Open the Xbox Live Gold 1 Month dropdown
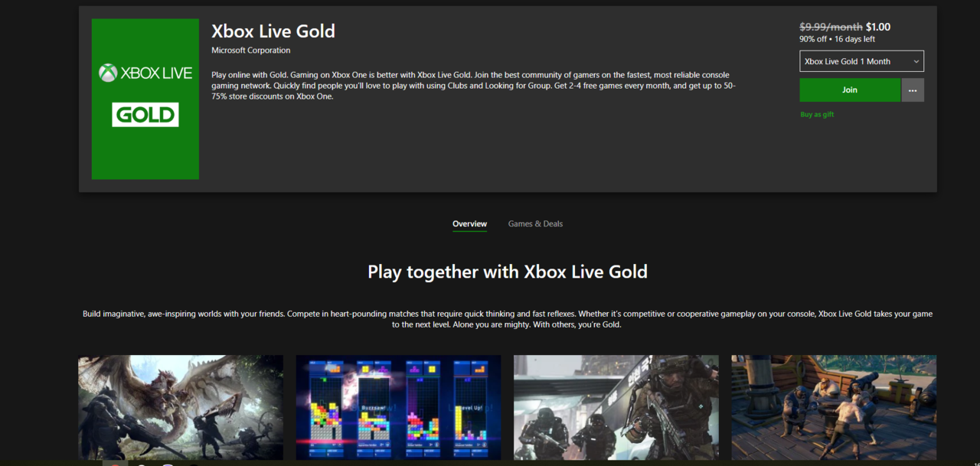980x466 pixels. pos(861,61)
